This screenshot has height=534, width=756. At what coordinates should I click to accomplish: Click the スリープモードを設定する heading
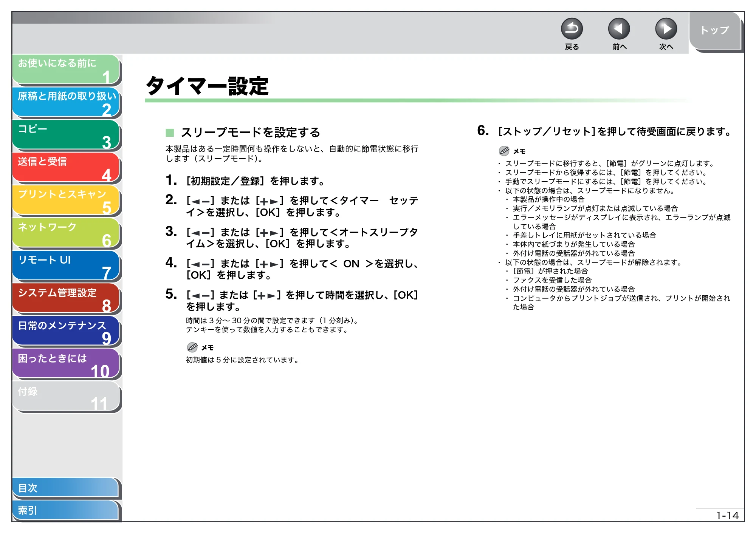[x=250, y=133]
